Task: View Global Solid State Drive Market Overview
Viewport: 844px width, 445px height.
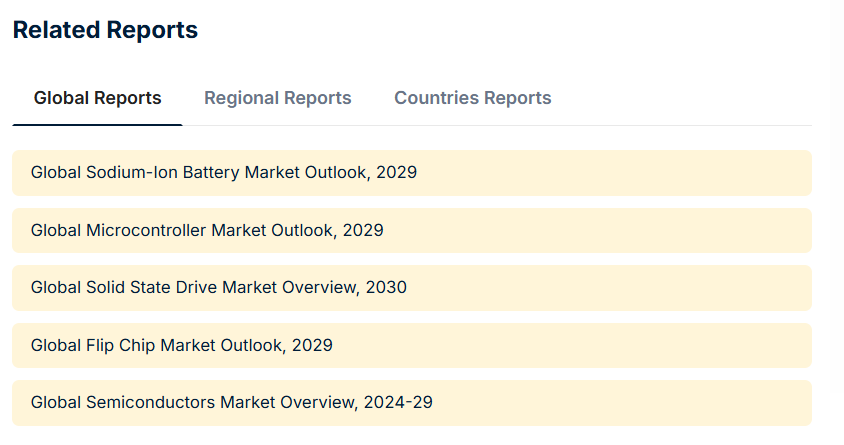Action: click(218, 288)
